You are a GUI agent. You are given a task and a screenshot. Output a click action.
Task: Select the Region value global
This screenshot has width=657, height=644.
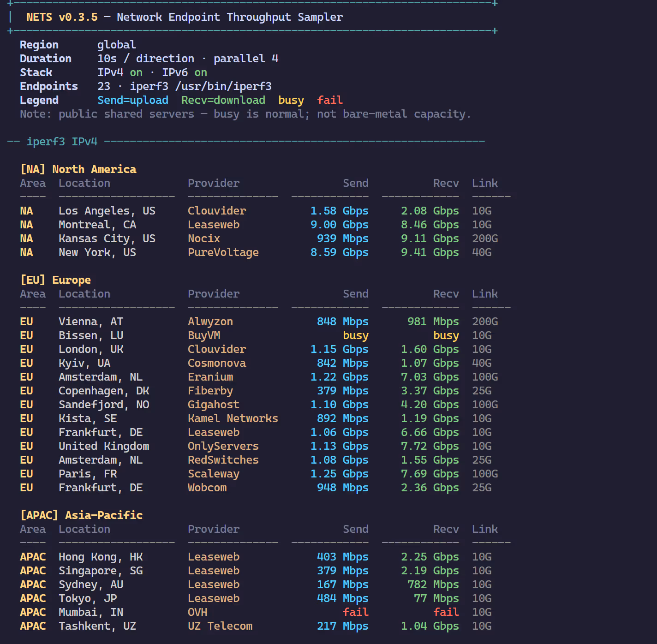(x=117, y=45)
